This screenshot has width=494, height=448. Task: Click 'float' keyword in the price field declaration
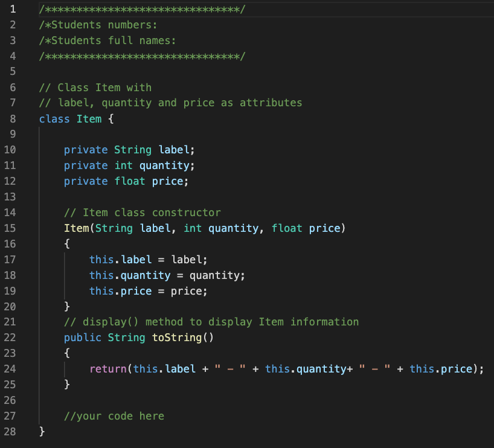pos(129,181)
